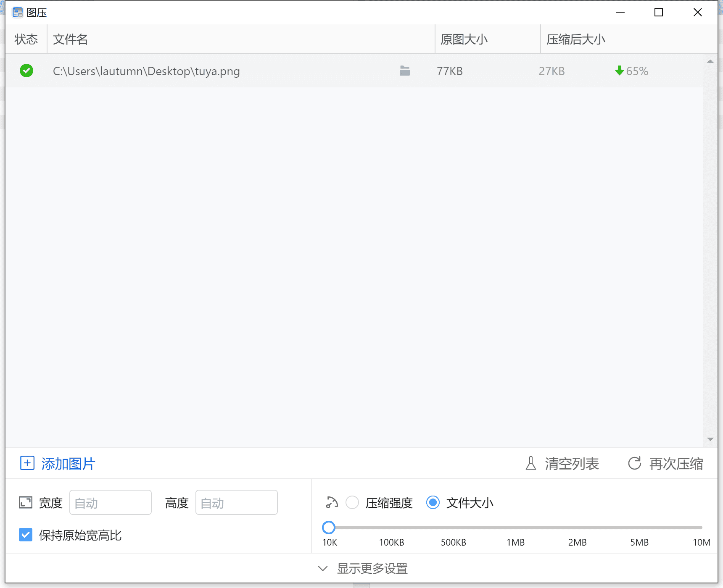Click the 图压 app logo in title bar
This screenshot has height=588, width=723.
[17, 12]
